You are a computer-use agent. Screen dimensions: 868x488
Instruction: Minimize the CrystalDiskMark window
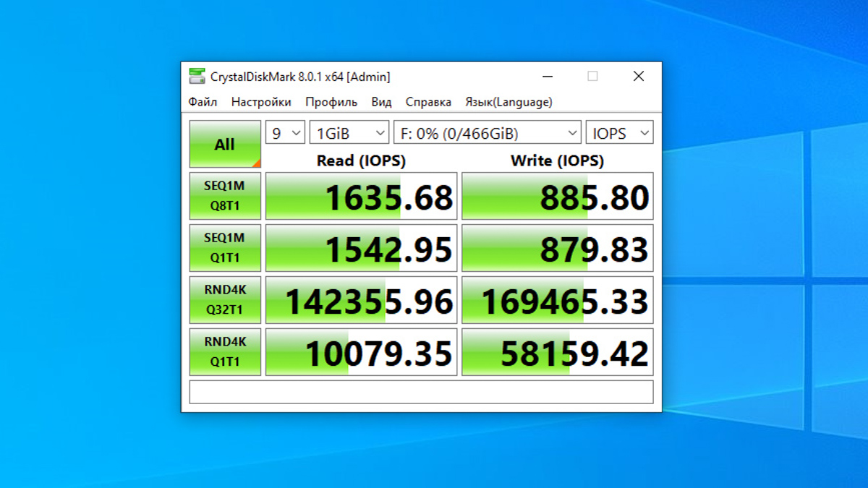[548, 77]
